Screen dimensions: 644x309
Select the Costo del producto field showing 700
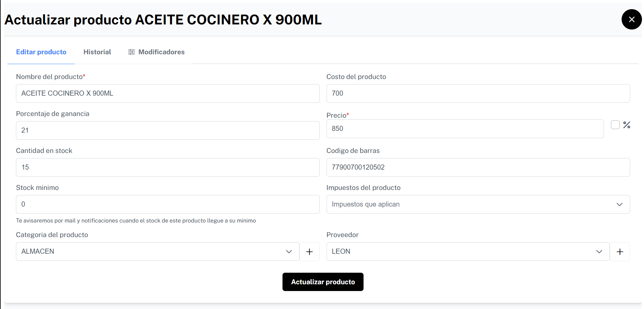point(478,93)
